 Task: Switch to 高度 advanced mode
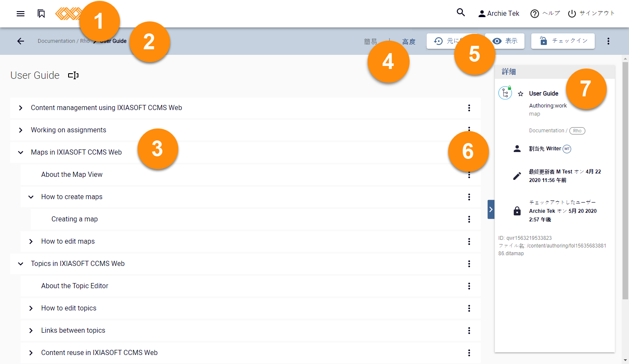pyautogui.click(x=409, y=42)
